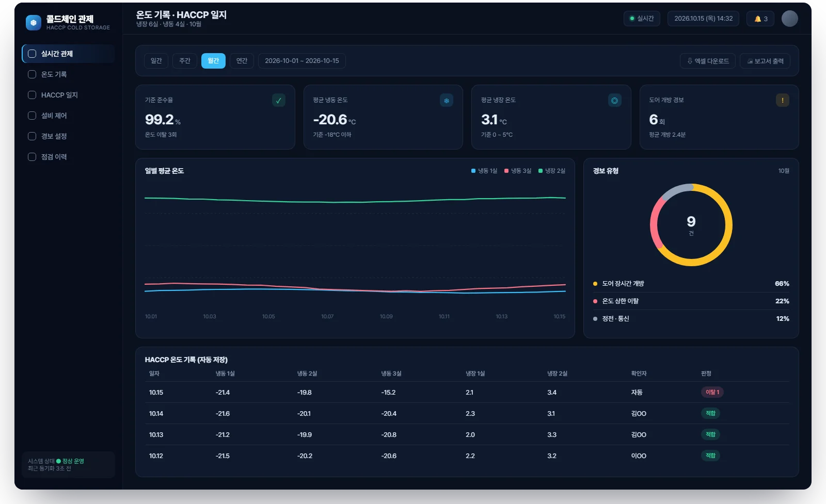The width and height of the screenshot is (826, 504).
Task: Click the warning icon on 도어 개방 경보 card
Action: click(783, 101)
